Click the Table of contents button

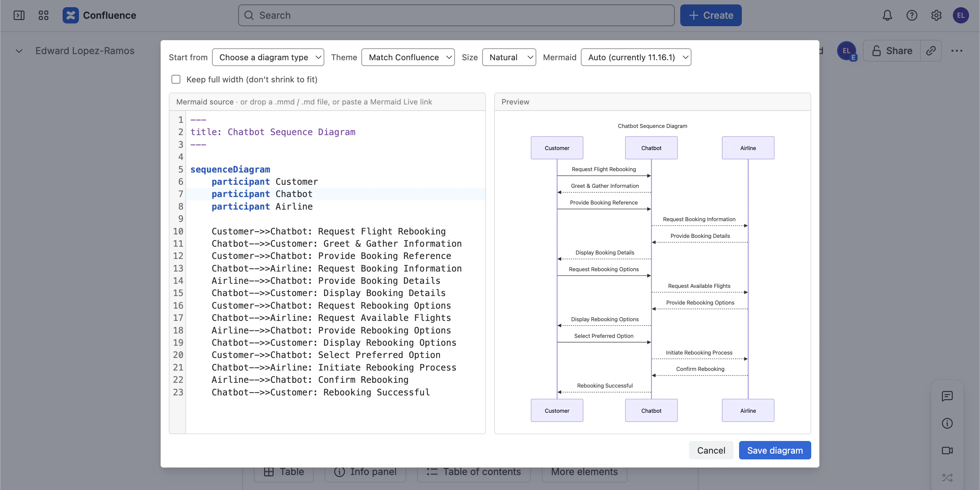[474, 472]
